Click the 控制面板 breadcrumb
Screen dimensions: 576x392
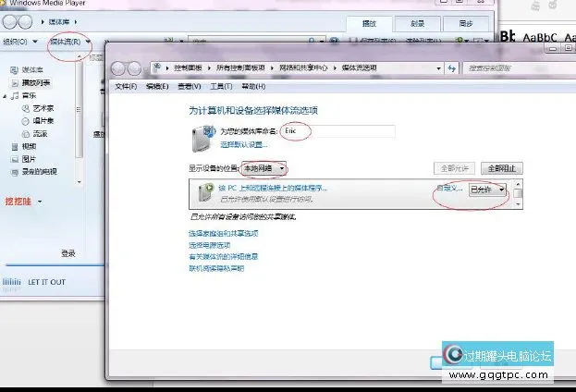pyautogui.click(x=188, y=68)
